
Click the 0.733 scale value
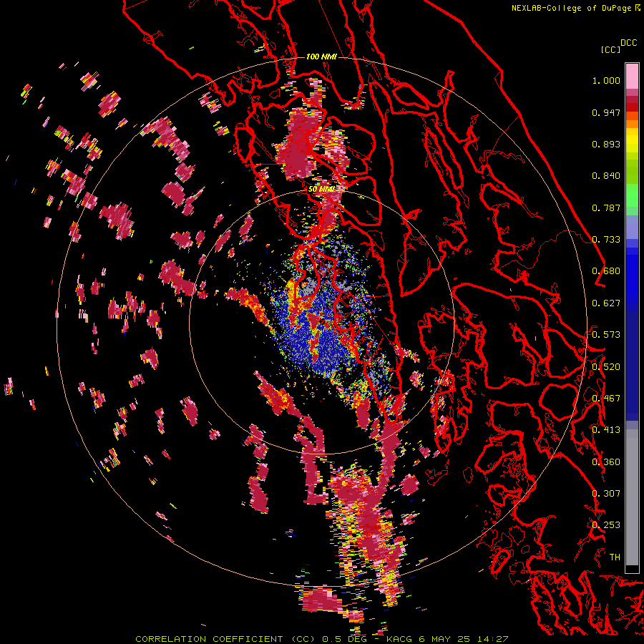pyautogui.click(x=606, y=240)
